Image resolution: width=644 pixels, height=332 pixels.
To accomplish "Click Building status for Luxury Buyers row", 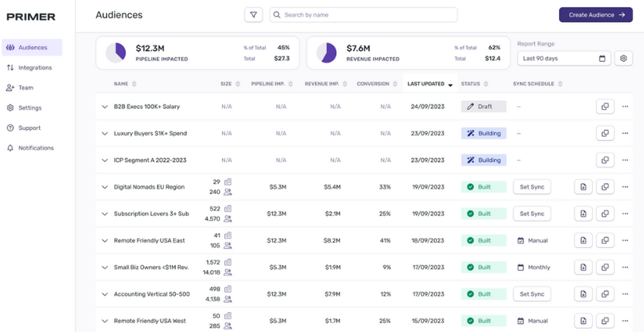I will point(484,133).
